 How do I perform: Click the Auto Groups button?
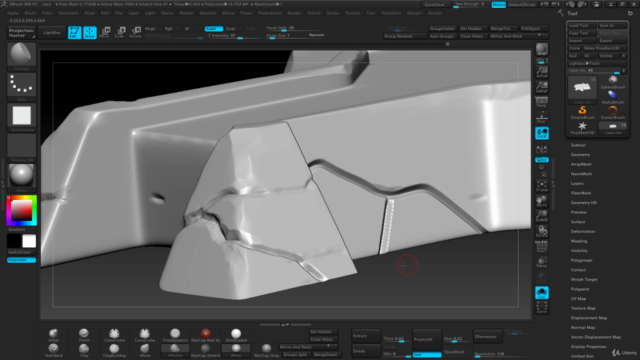coord(442,36)
